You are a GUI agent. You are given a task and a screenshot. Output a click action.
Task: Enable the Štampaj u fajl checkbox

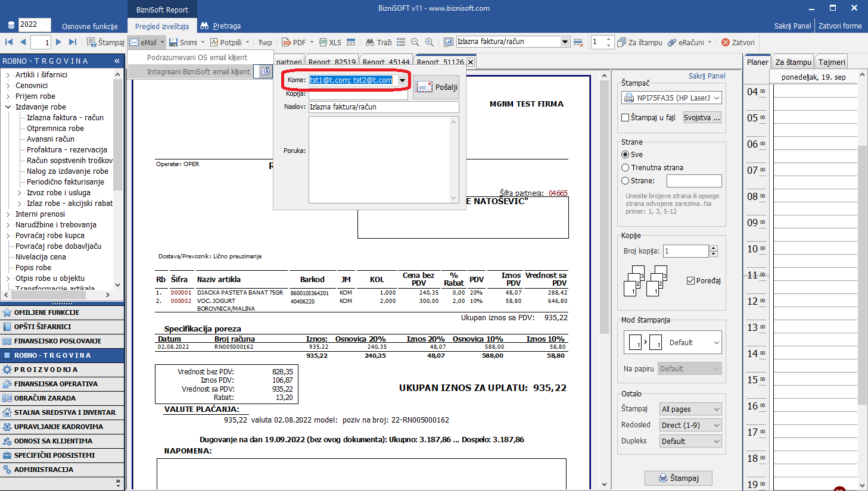pyautogui.click(x=626, y=118)
